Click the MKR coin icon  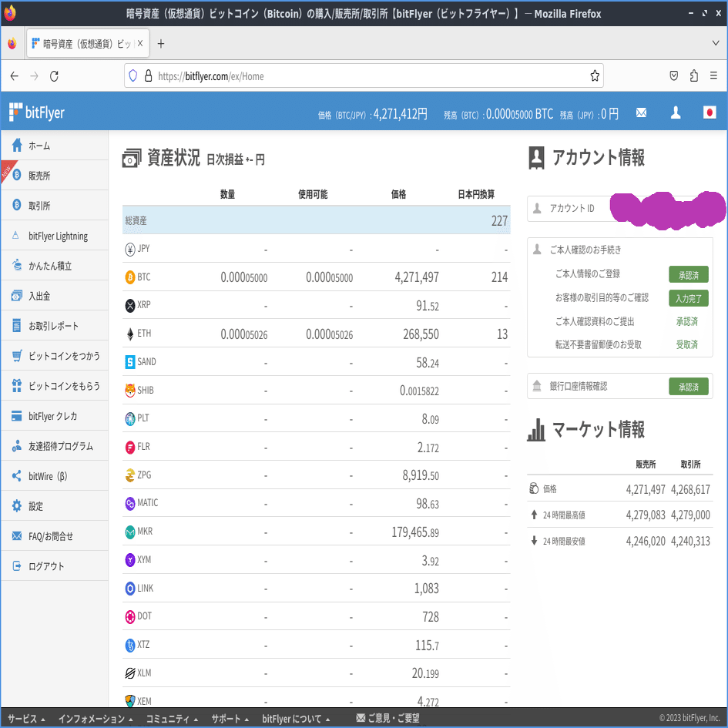point(130,532)
